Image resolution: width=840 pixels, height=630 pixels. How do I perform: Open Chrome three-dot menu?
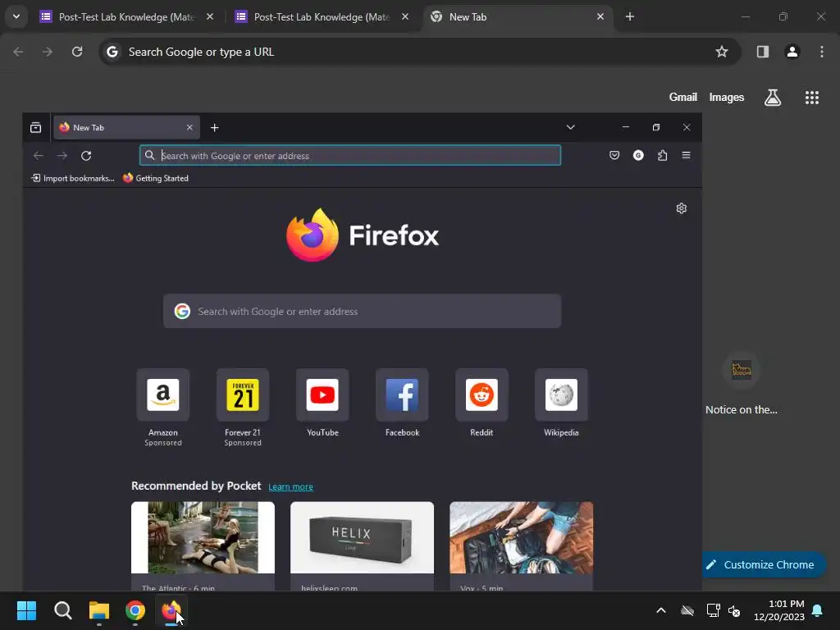(822, 52)
